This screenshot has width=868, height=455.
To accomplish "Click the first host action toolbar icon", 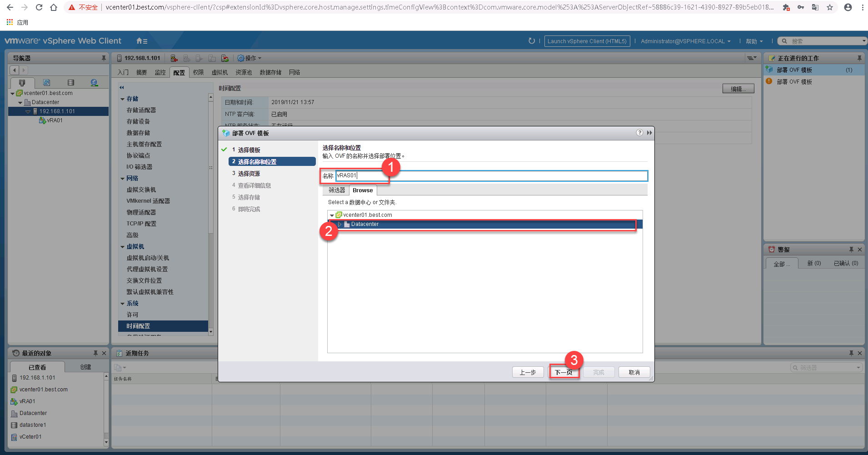I will pyautogui.click(x=174, y=58).
